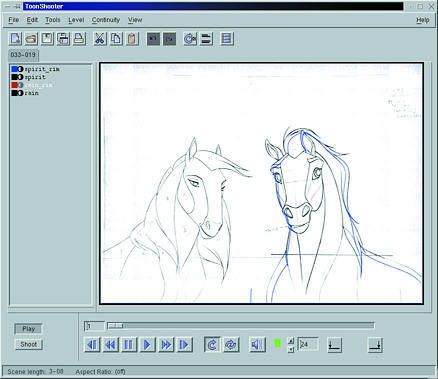Viewport: 438px width, 379px height.
Task: Decrease frame rate with the down arrow
Action: (291, 349)
